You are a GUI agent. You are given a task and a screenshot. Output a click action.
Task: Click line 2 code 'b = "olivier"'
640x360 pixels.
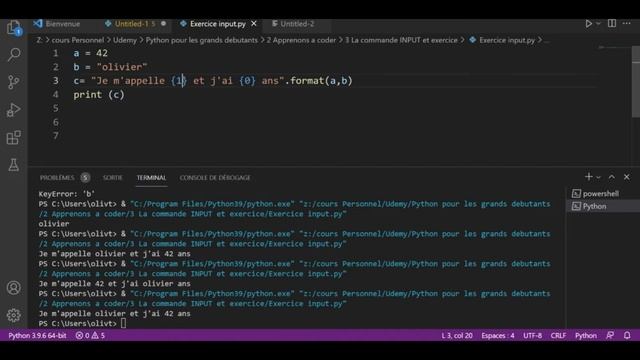[x=110, y=67]
